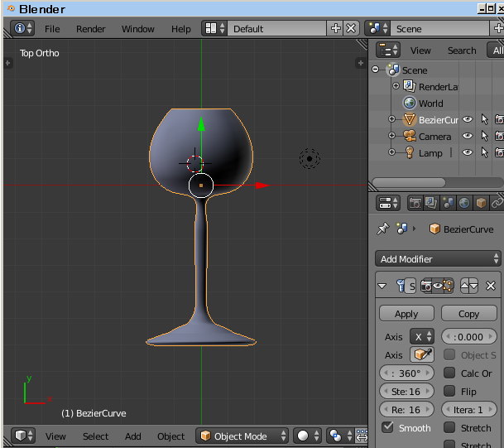Toggle modifier render camera icon
The image size is (504, 448).
(426, 286)
